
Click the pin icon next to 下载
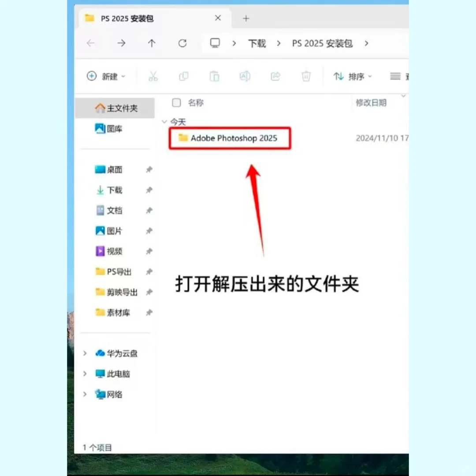coord(149,190)
